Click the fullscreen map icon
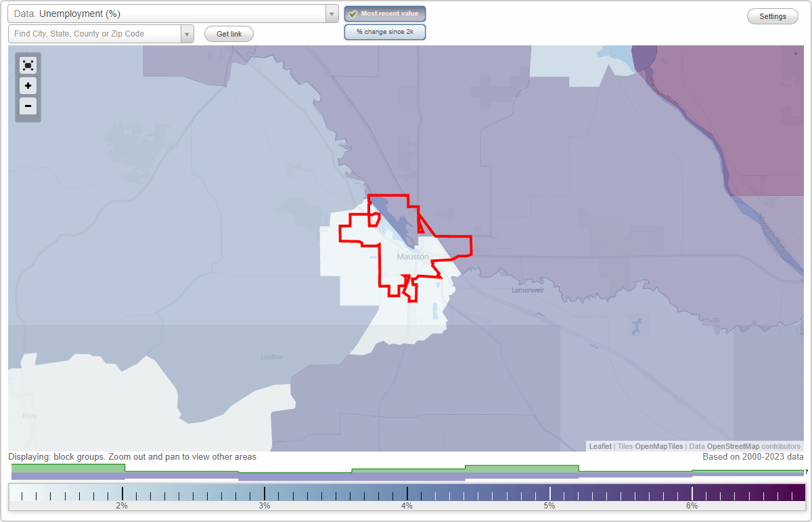 [28, 65]
